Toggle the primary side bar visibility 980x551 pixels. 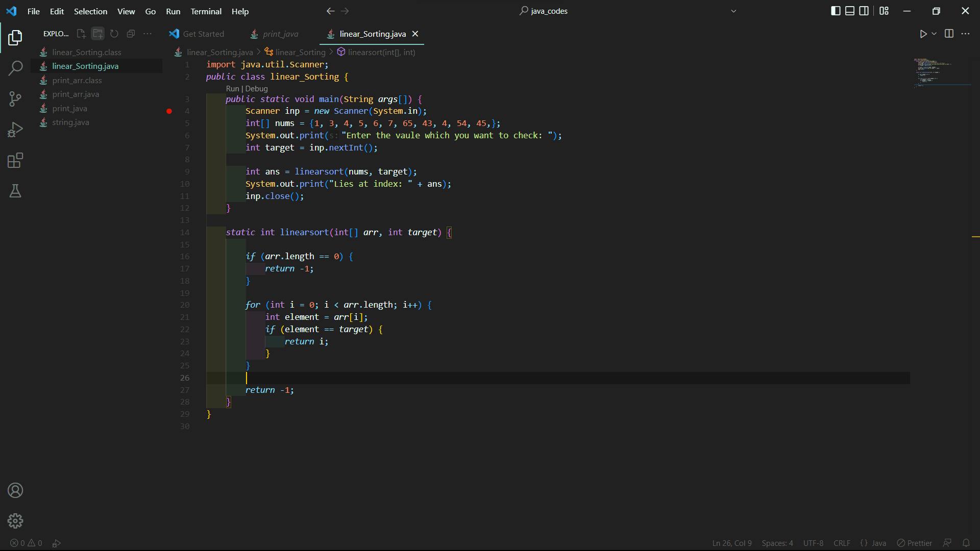(x=836, y=11)
